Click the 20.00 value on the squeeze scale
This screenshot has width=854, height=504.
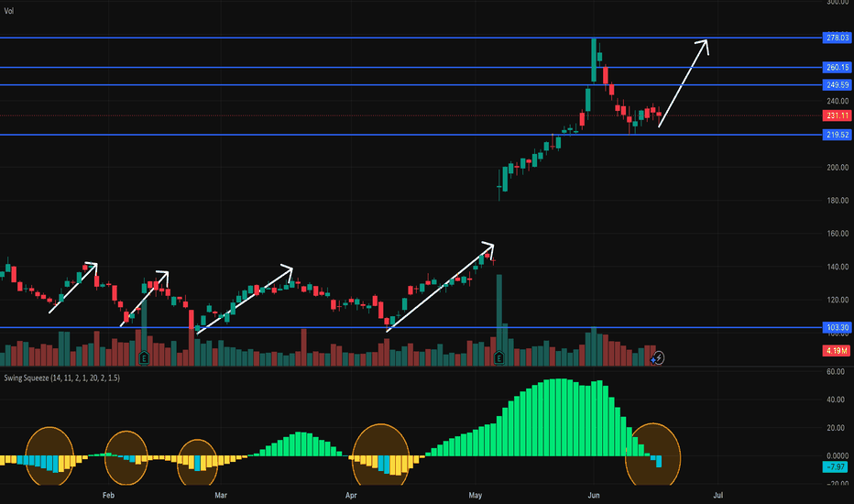pos(836,428)
